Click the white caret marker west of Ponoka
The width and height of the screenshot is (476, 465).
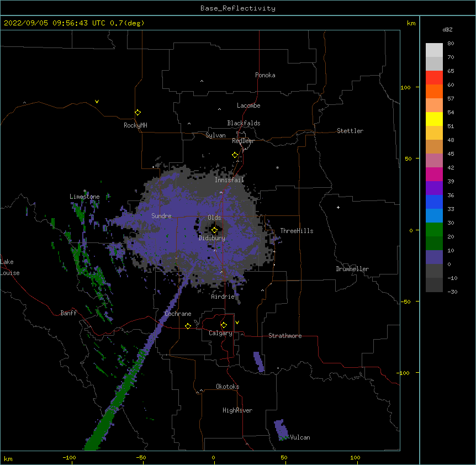202,81
